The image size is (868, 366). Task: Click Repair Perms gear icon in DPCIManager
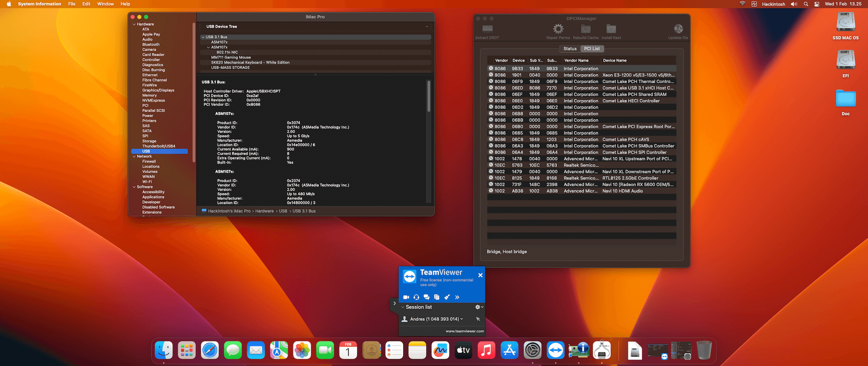(558, 29)
